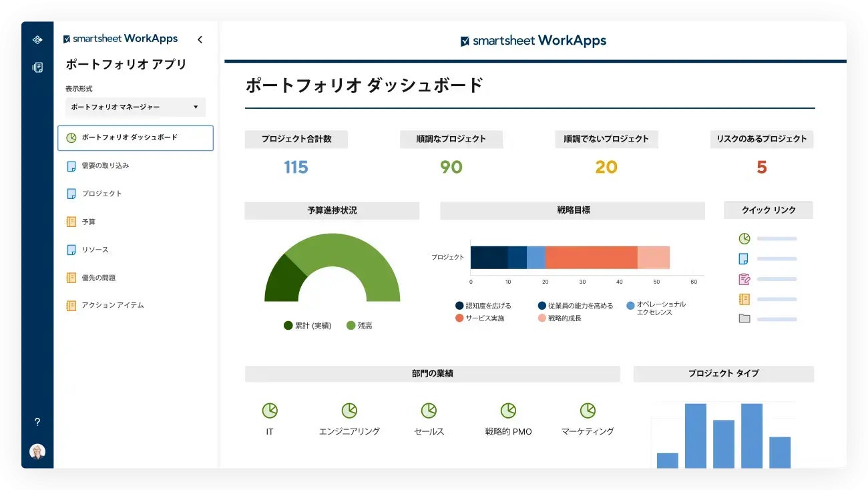
Task: Click the dashboard quick link icon
Action: pyautogui.click(x=744, y=238)
